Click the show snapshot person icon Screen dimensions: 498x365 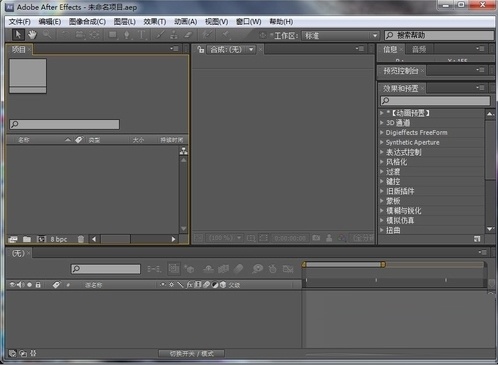coord(329,238)
